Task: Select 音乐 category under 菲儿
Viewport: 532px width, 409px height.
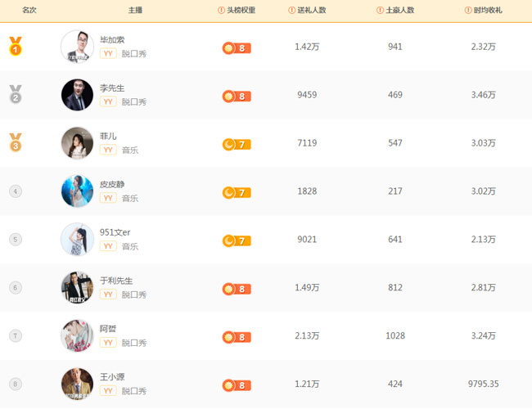Action: tap(130, 150)
